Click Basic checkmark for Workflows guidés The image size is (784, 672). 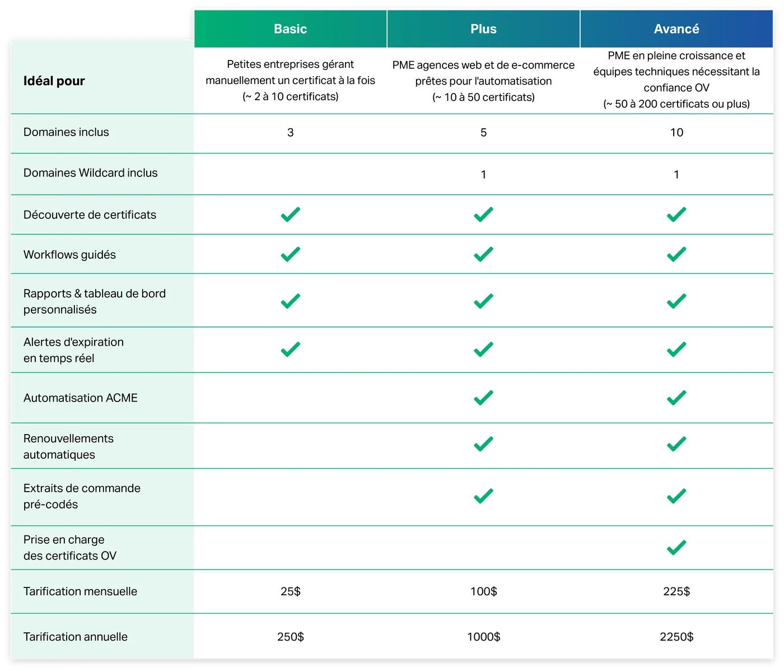coord(290,254)
